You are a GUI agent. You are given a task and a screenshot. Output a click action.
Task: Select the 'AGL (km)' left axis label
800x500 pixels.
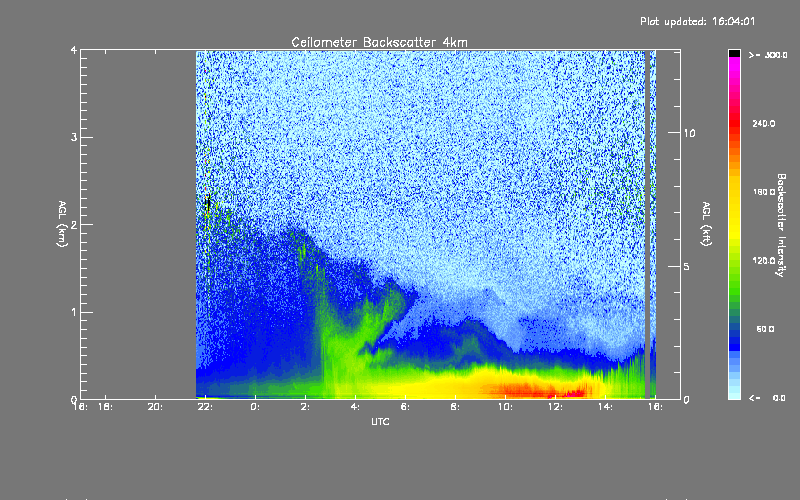pos(62,224)
